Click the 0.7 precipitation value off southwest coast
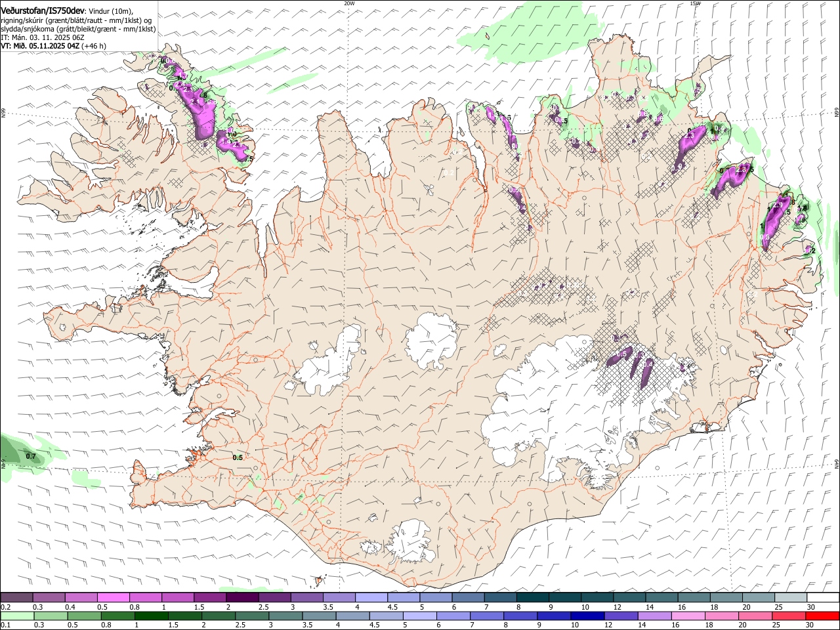Viewport: 840px width, 630px height. [x=31, y=456]
